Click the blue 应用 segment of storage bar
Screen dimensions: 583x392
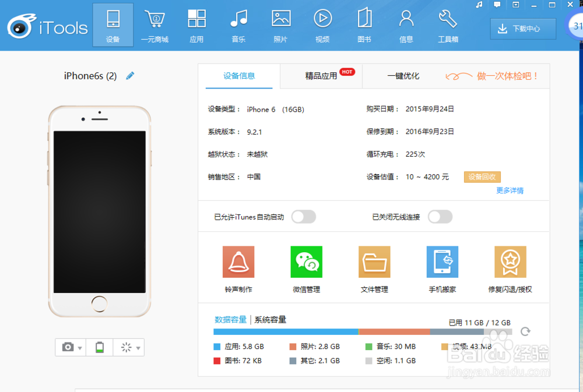[x=286, y=331]
